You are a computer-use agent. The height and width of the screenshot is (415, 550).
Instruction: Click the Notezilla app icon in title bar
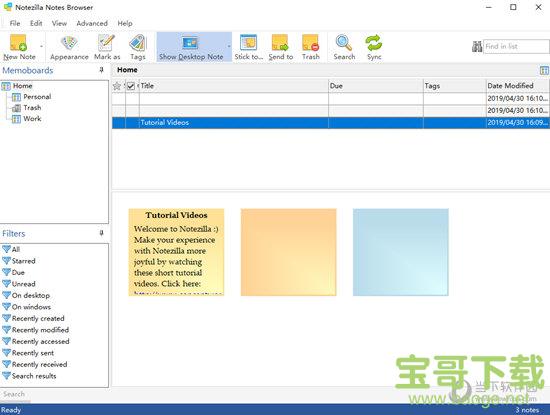click(8, 7)
